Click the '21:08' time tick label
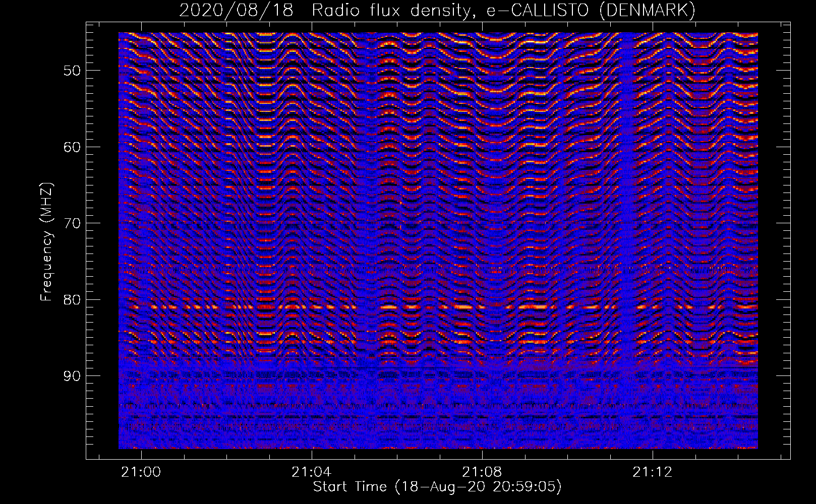 pyautogui.click(x=482, y=472)
